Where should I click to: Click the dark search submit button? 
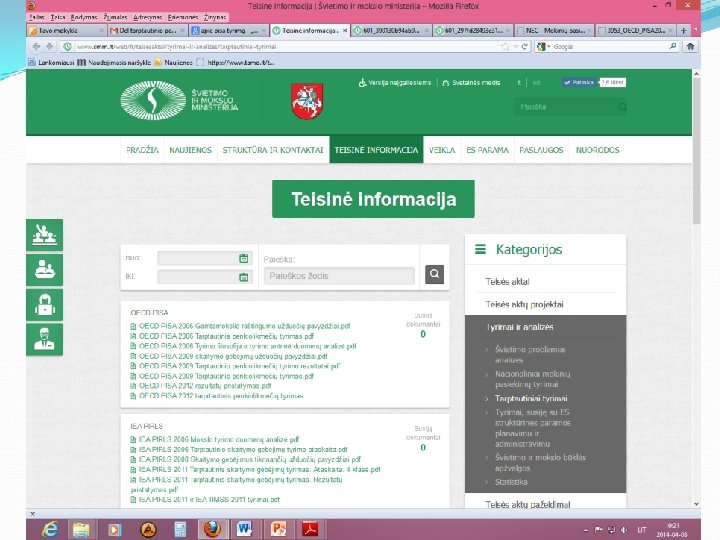pos(434,275)
